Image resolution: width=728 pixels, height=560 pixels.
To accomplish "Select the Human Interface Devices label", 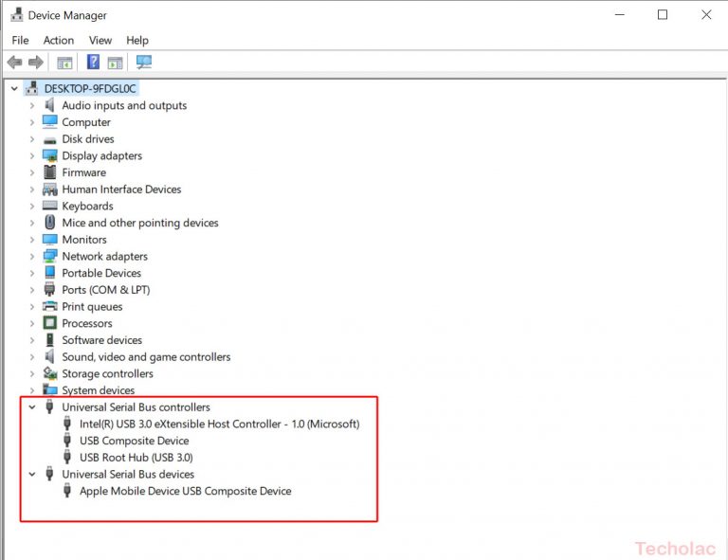I will [121, 189].
